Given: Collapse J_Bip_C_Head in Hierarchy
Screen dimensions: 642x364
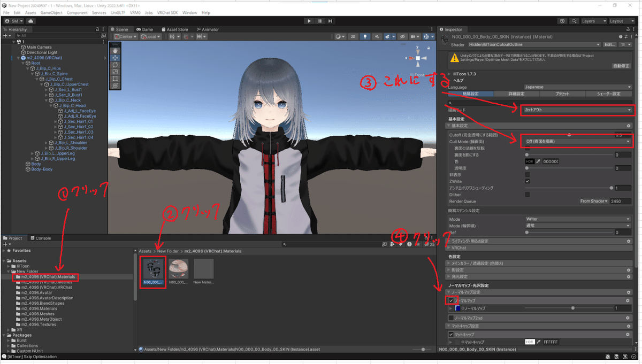Looking at the screenshot, I should pos(51,106).
